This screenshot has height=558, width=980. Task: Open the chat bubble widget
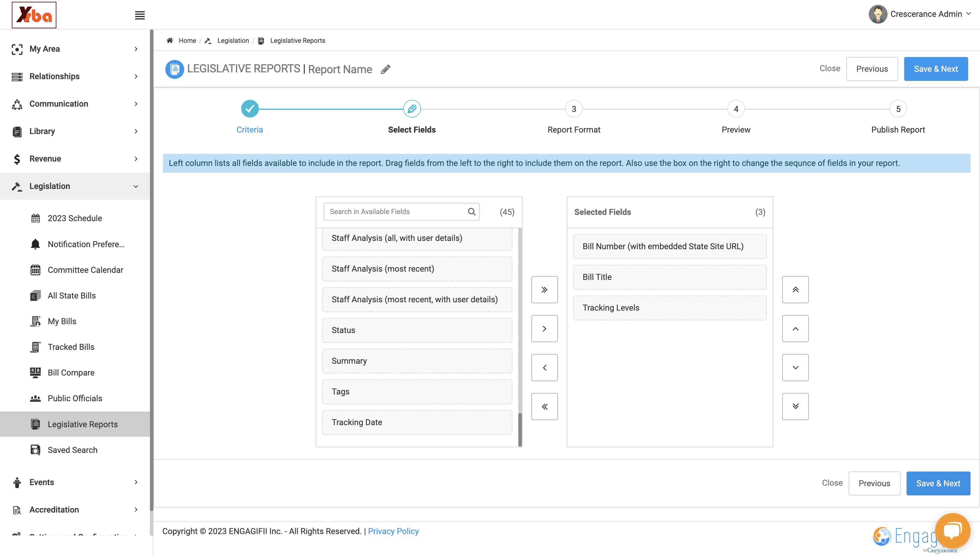[x=953, y=531]
